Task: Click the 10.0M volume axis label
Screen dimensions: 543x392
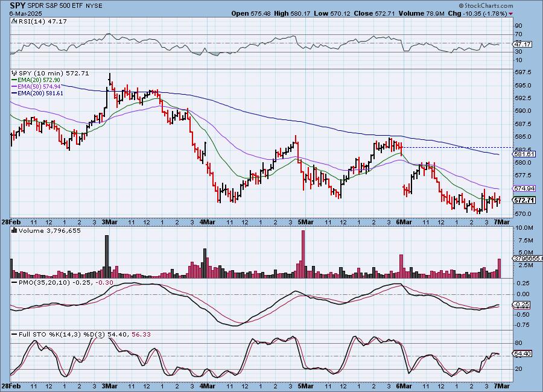Action: pyautogui.click(x=524, y=227)
